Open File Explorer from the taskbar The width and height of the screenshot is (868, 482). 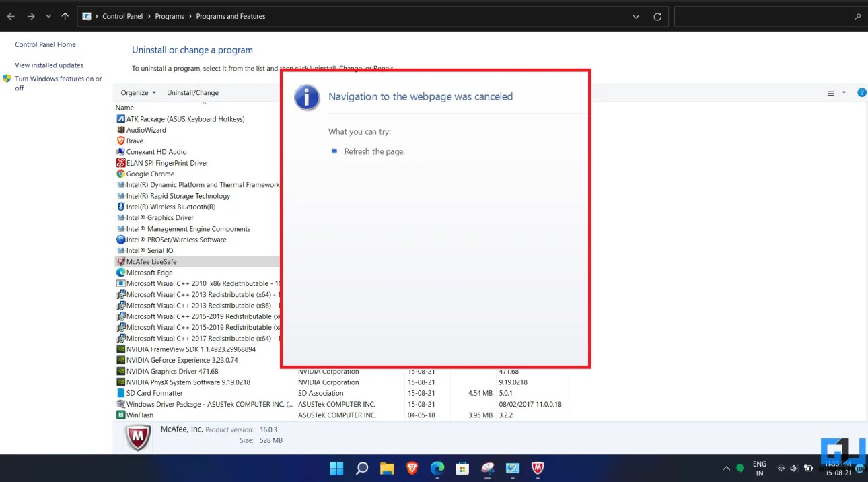coord(387,469)
